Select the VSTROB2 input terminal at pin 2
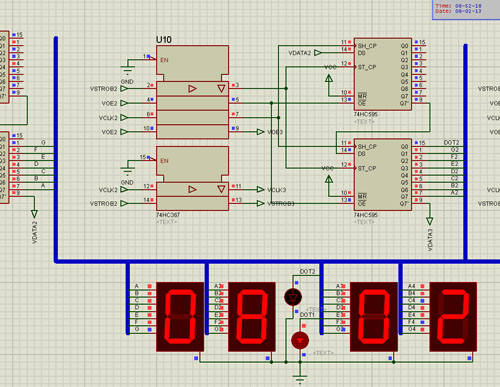Image resolution: width=500 pixels, height=387 pixels. (x=124, y=89)
